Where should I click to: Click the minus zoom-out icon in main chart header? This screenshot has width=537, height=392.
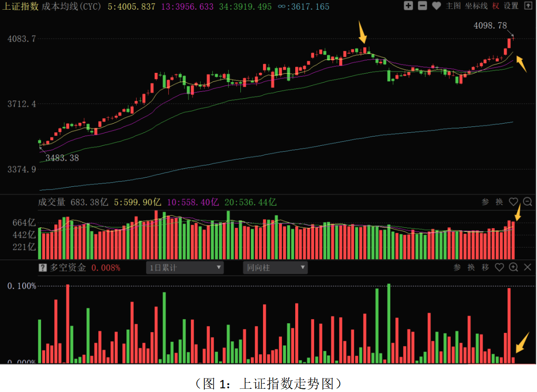pyautogui.click(x=422, y=6)
